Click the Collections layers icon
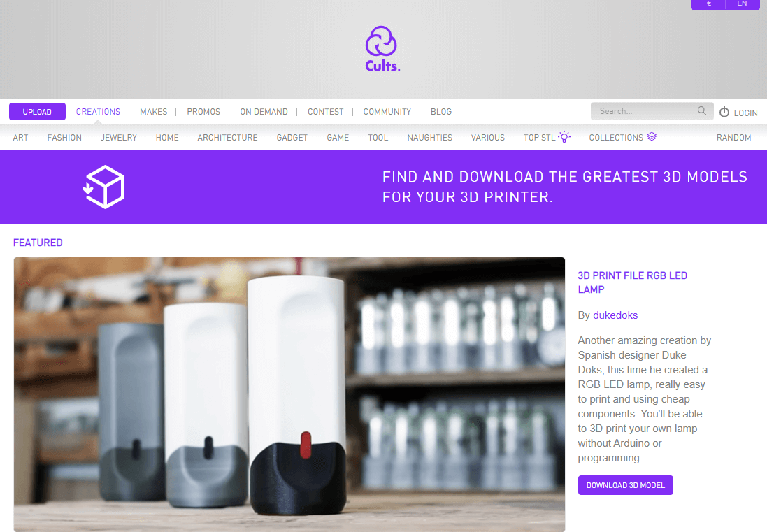The image size is (767, 532). click(x=652, y=136)
